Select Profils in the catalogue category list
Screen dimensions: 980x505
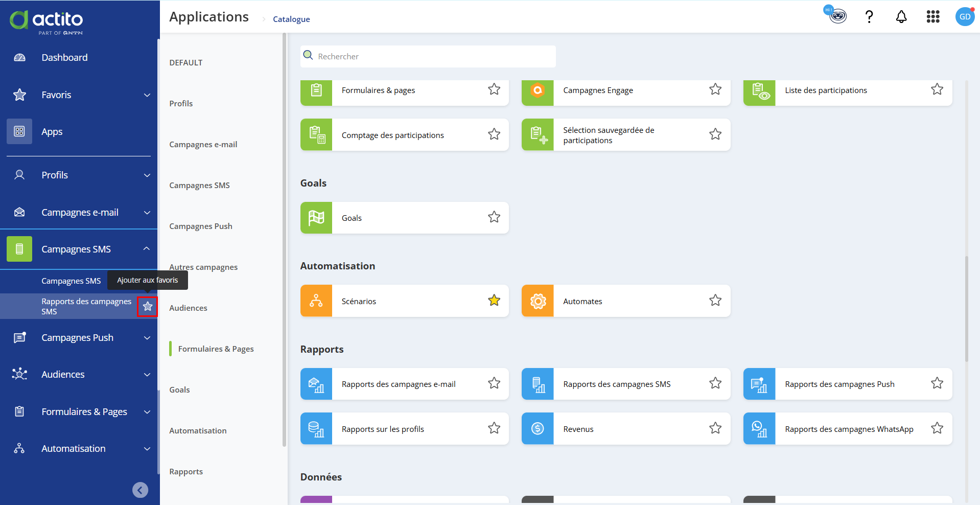[181, 103]
